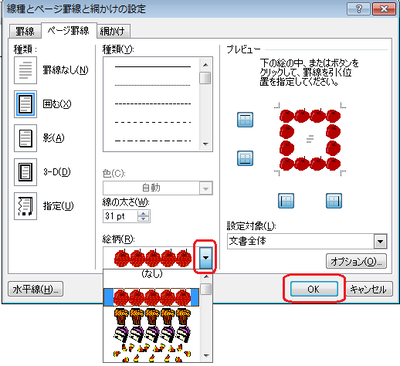Switch to the ページ罫線 tab
Image resolution: width=400 pixels, height=366 pixels.
[69, 31]
